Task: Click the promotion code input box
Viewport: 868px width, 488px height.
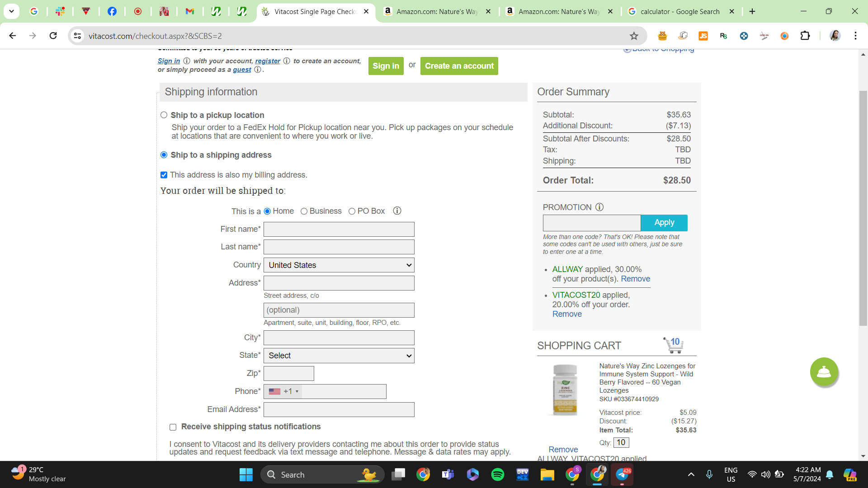Action: [x=591, y=223]
